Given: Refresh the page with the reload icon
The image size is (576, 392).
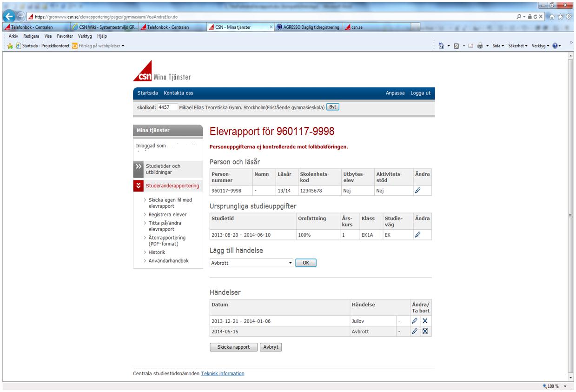Looking at the screenshot, I should [535, 17].
